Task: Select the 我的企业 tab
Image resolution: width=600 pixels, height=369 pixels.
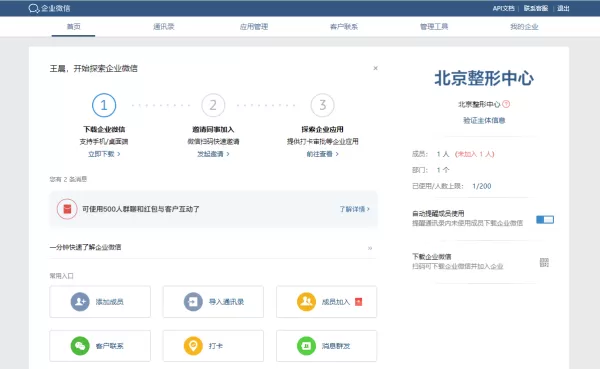Action: click(x=524, y=26)
